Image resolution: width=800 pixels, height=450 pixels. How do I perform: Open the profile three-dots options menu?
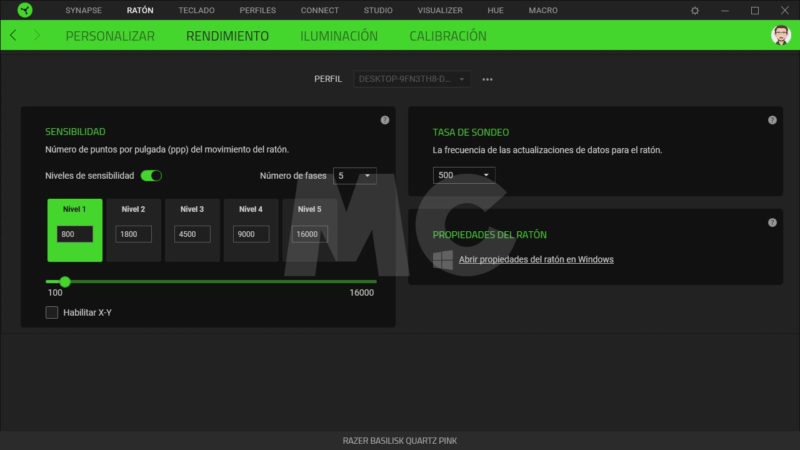(488, 79)
